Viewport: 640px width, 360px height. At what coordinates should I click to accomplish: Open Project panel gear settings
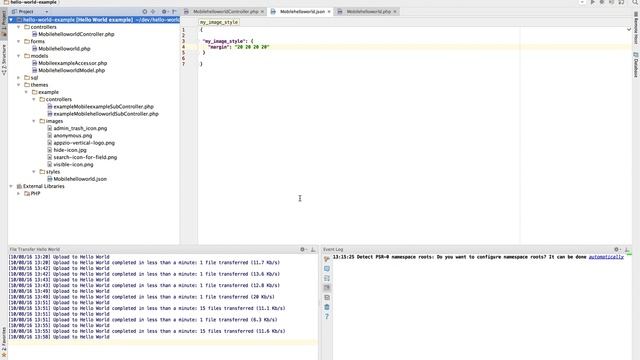click(164, 11)
